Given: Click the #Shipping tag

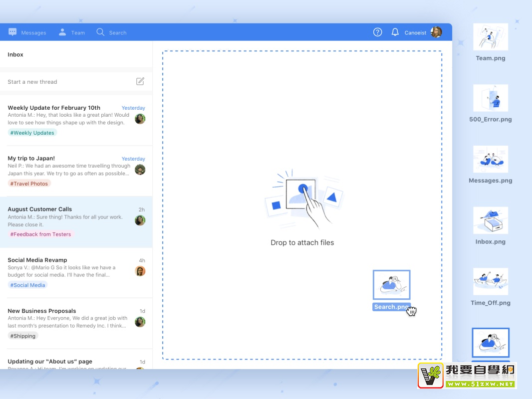Looking at the screenshot, I should tap(23, 336).
